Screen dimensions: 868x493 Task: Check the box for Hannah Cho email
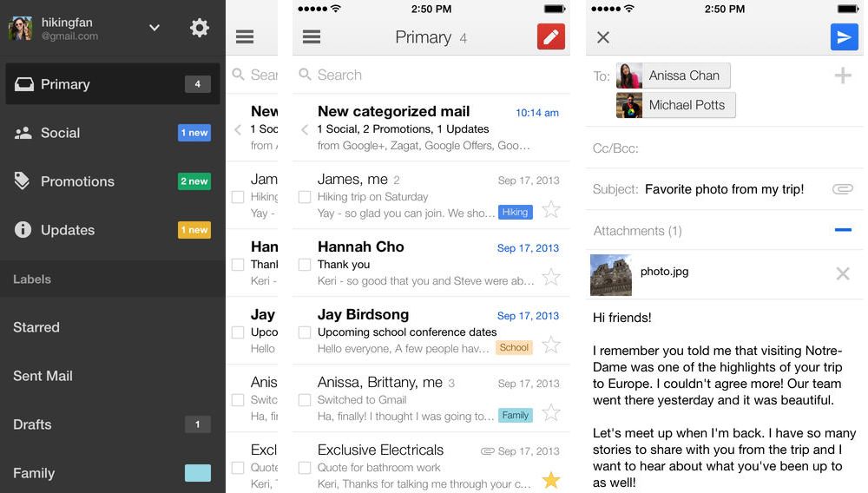(305, 265)
